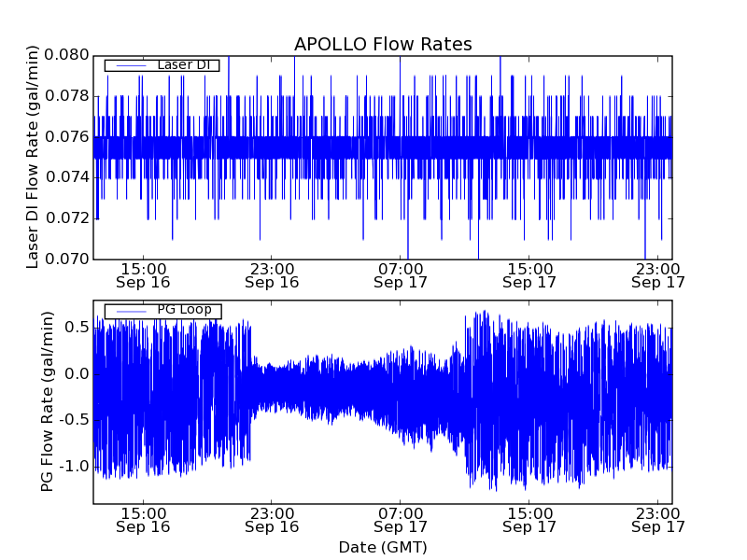This screenshot has height=560, width=747.
Task: Click the 0.5 tick on the PG plot
Action: (76, 328)
